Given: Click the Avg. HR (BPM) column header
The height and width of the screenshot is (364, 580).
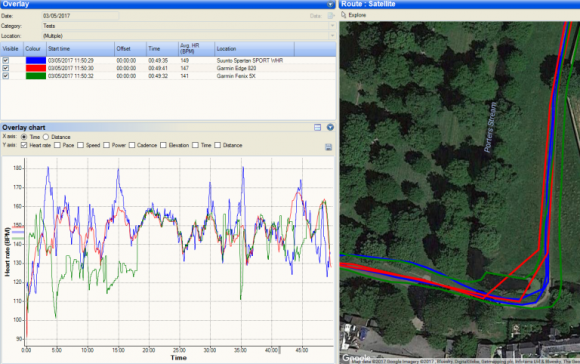Looking at the screenshot, I should click(x=196, y=49).
